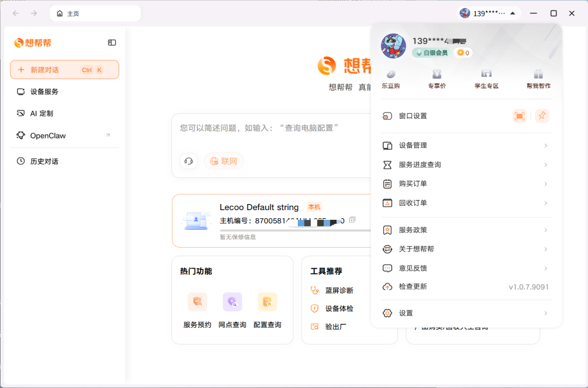
Task: Click the 白银会员 membership badge
Action: [x=431, y=53]
